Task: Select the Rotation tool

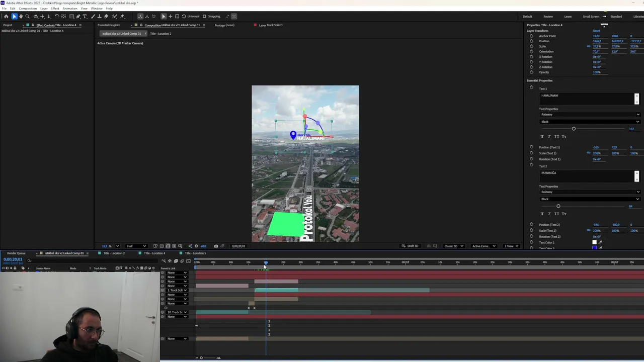Action: (57, 16)
